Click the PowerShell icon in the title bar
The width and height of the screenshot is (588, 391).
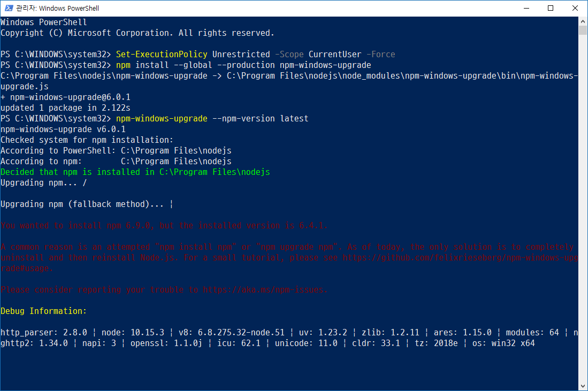pos(9,8)
